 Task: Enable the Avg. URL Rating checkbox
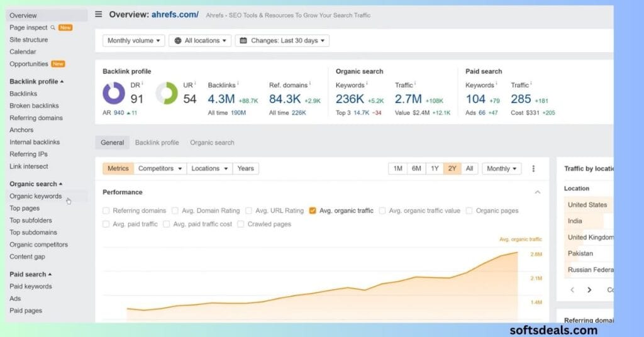[x=248, y=211]
